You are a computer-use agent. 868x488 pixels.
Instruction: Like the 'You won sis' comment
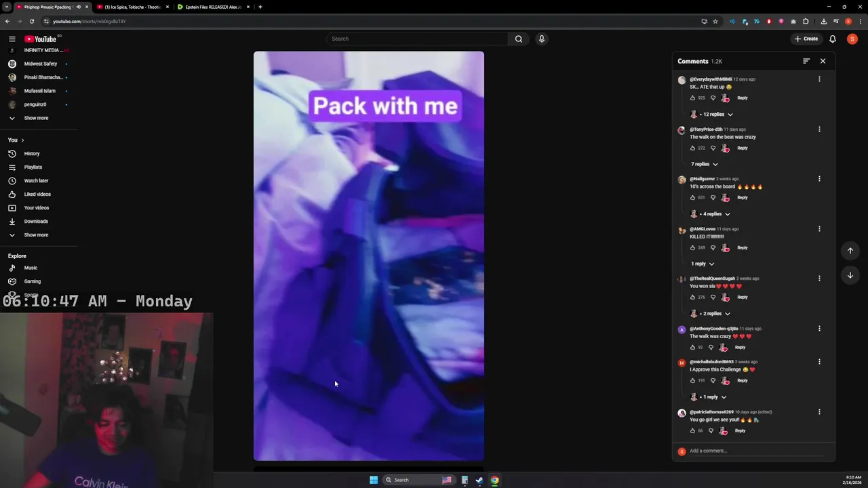pyautogui.click(x=693, y=298)
